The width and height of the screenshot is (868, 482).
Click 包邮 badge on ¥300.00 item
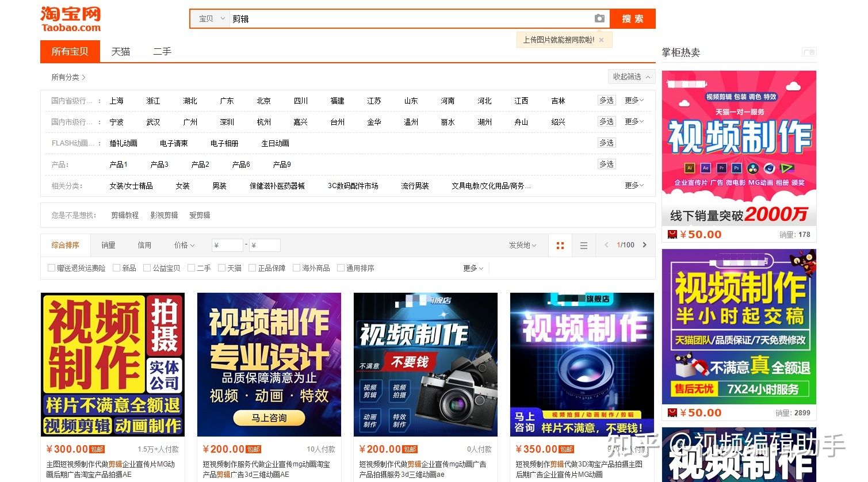click(x=97, y=449)
